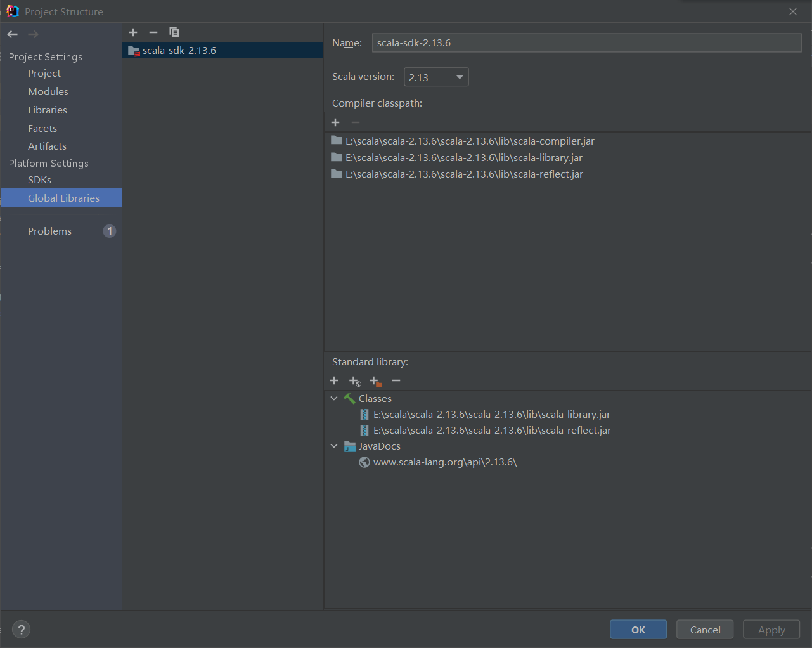Screen dimensions: 812x648
Task: Open Libraries settings page
Action: point(48,110)
